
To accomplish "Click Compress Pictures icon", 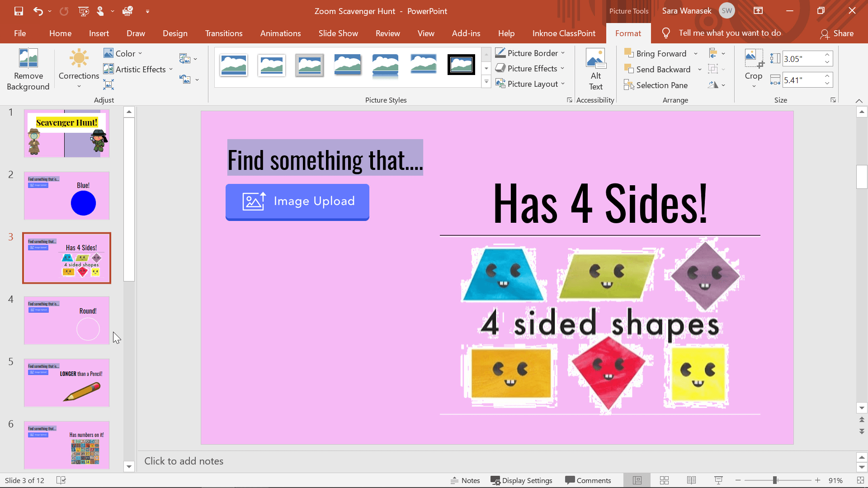I will 108,84.
